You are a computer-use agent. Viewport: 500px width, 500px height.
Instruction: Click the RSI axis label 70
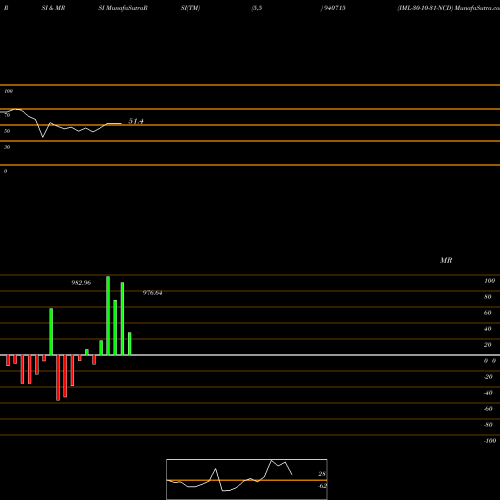pyautogui.click(x=7, y=115)
